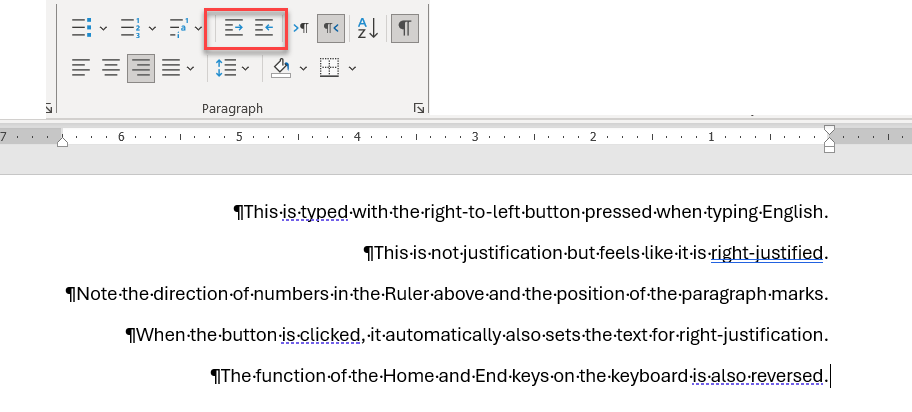
Task: Click the top first-line indent marker on ruler
Action: click(x=829, y=131)
